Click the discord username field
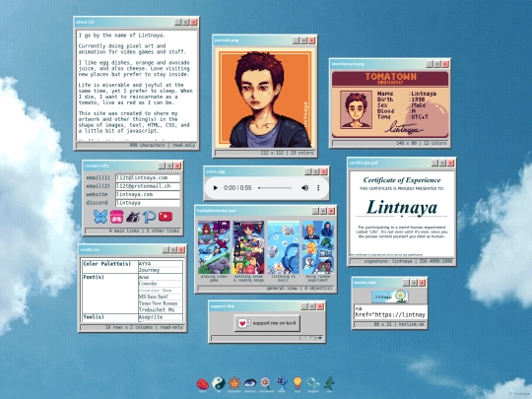Image resolution: width=532 pixels, height=399 pixels. click(147, 203)
